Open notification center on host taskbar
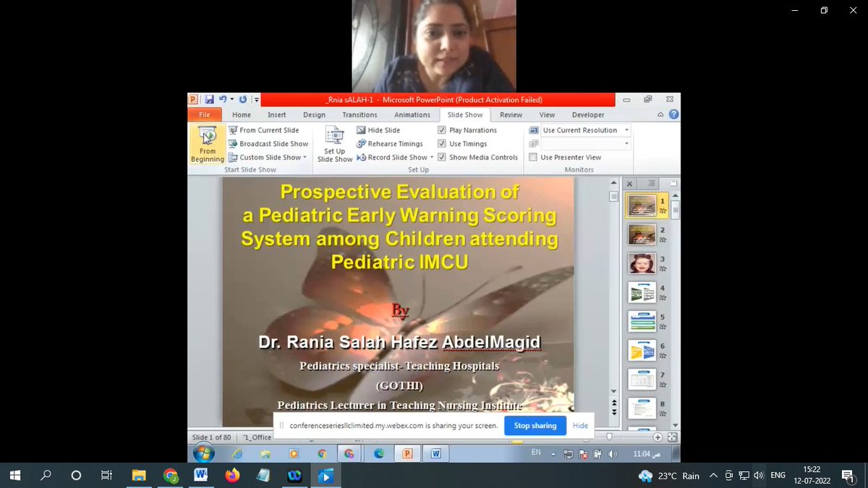 point(847,476)
